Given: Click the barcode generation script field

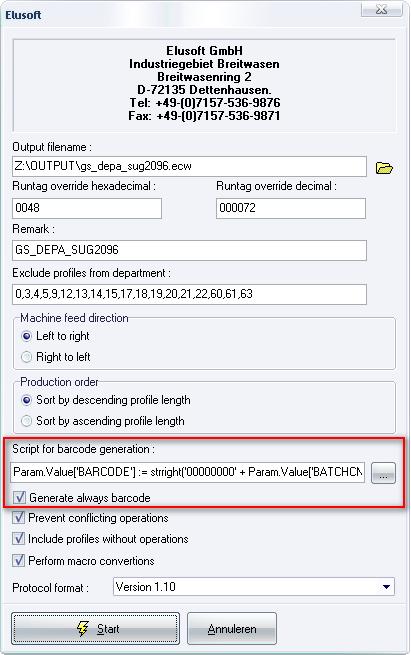Looking at the screenshot, I should 188,472.
